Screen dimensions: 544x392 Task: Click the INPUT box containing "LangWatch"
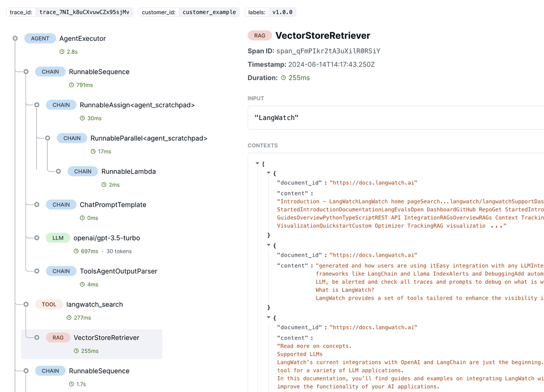(x=372, y=117)
